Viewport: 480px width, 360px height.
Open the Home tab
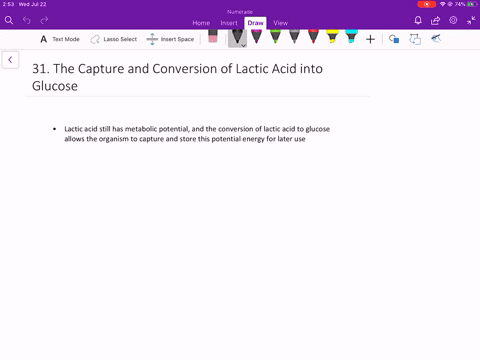[x=201, y=23]
